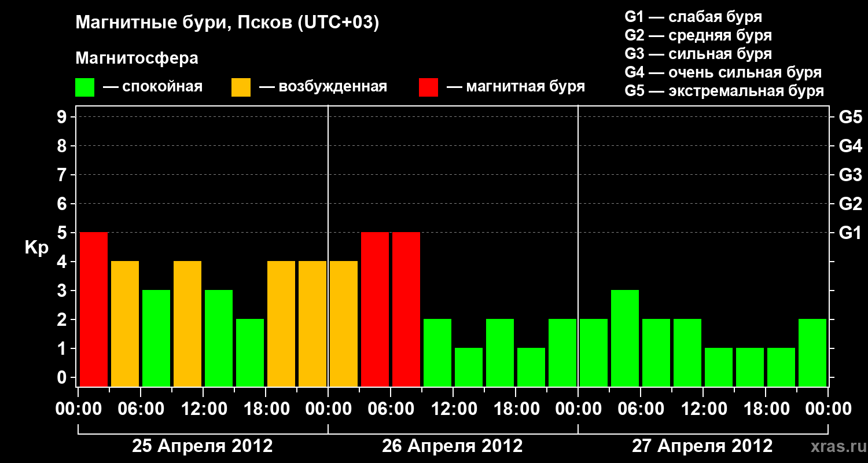Screen dimensions: 868x463
Task: Click legend line 'G1 — слабая буря'
Action: pyautogui.click(x=693, y=17)
